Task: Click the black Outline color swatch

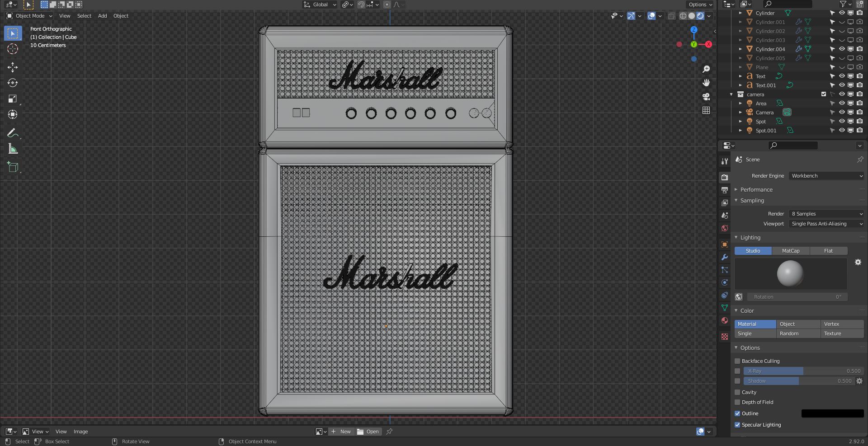Action: tap(832, 413)
